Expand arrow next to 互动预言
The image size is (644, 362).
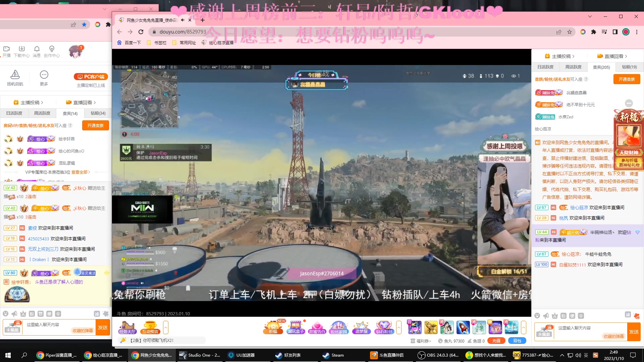click(x=166, y=327)
